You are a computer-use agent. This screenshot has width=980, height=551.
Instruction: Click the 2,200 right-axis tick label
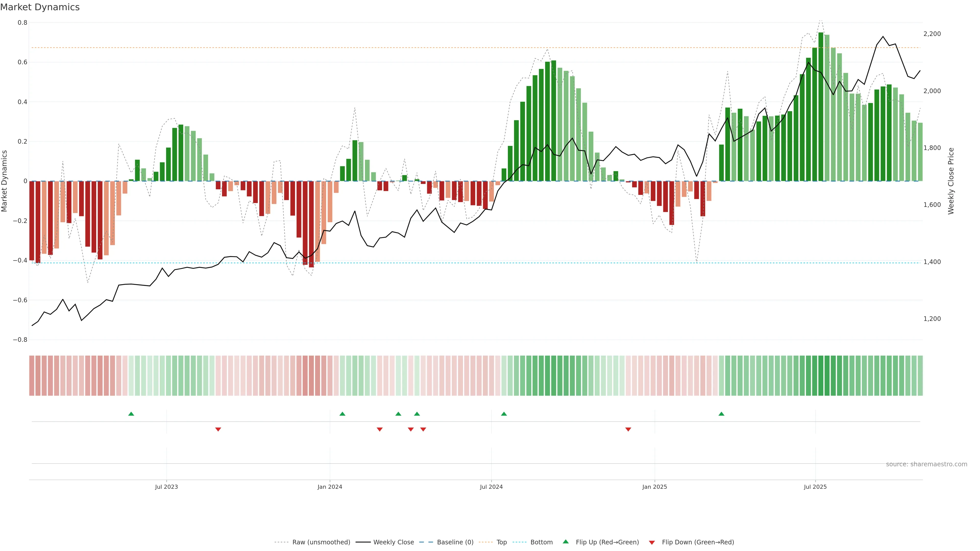click(932, 34)
